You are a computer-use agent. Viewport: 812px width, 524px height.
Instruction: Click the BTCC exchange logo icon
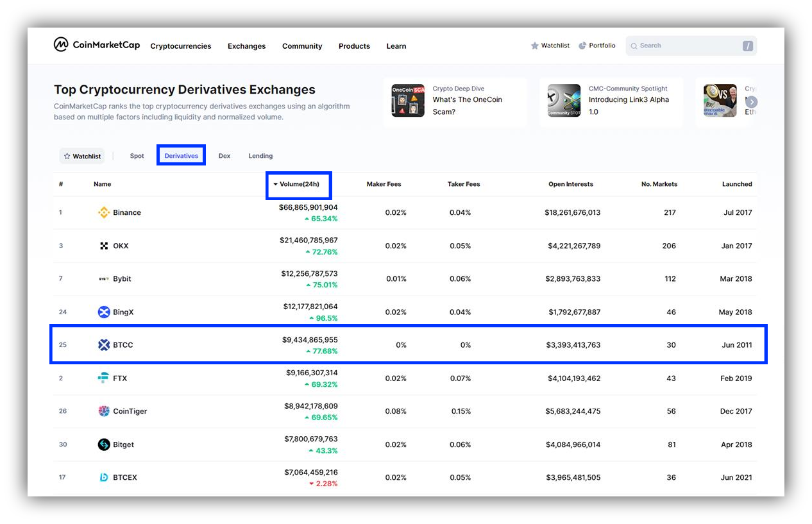click(x=104, y=345)
